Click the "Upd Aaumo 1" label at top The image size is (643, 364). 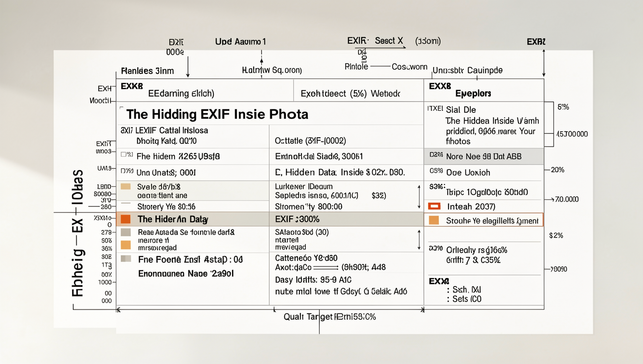(240, 41)
